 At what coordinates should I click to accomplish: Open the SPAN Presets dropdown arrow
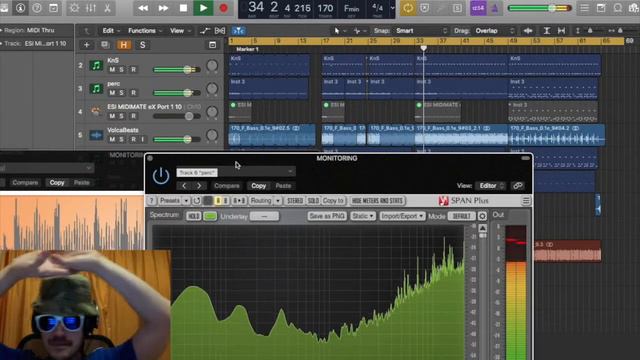186,201
